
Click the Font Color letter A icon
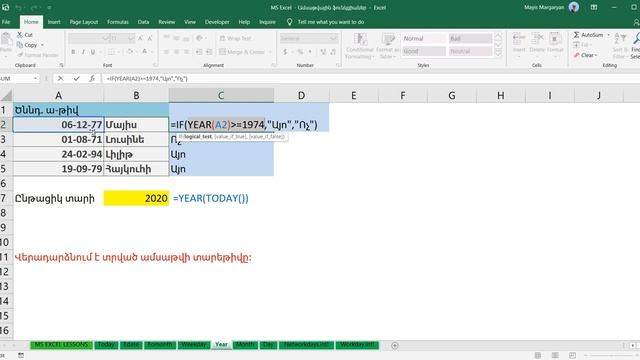[x=144, y=52]
